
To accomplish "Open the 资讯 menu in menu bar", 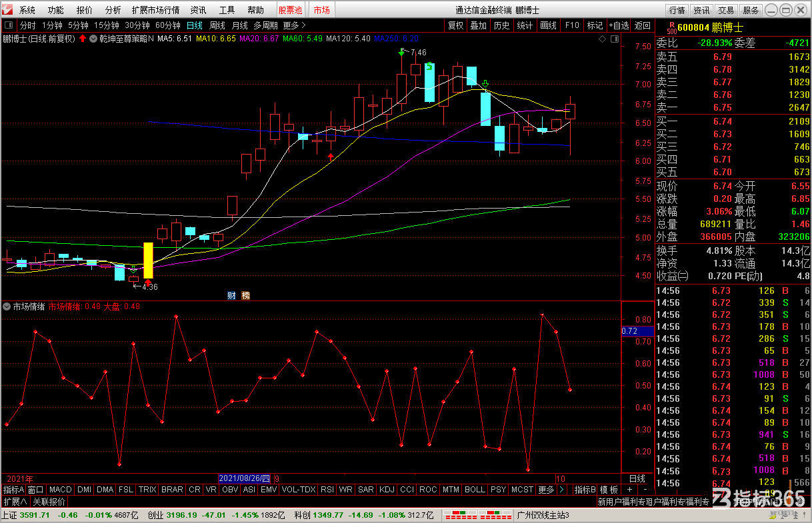I will click(x=198, y=10).
